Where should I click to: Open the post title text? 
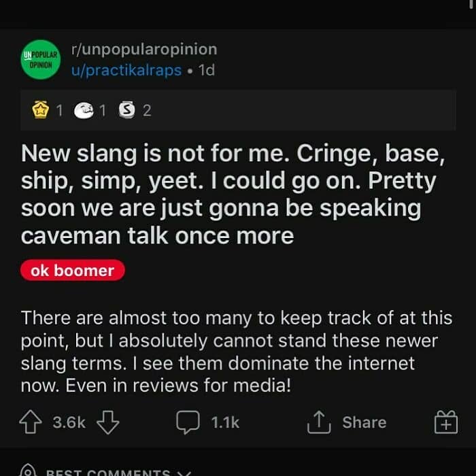click(x=233, y=194)
